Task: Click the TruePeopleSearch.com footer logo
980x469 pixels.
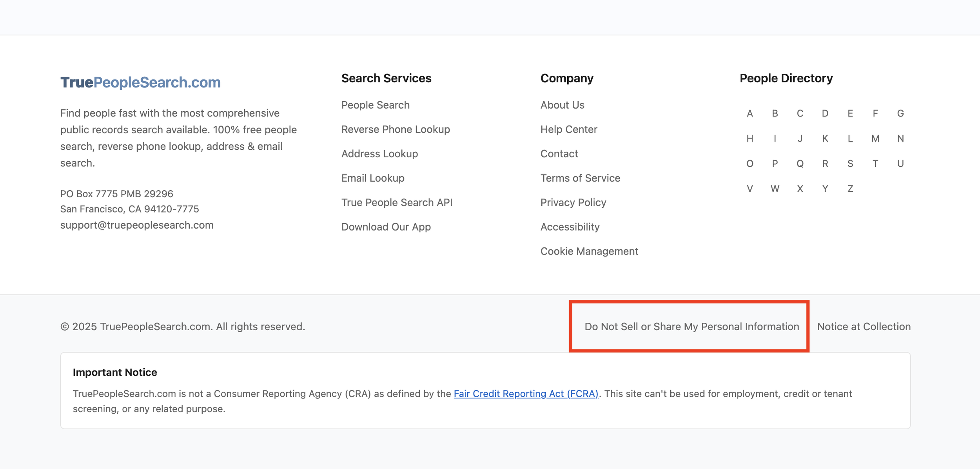Action: [x=140, y=82]
